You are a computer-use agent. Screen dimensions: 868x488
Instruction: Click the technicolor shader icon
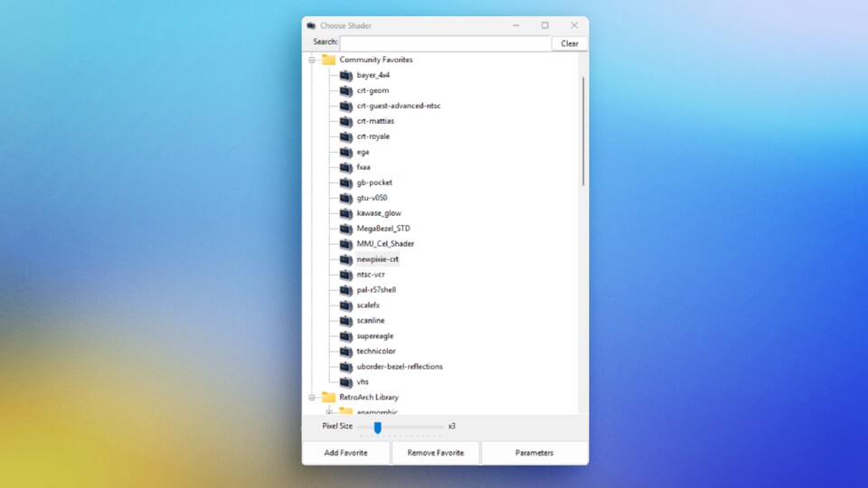pos(346,352)
